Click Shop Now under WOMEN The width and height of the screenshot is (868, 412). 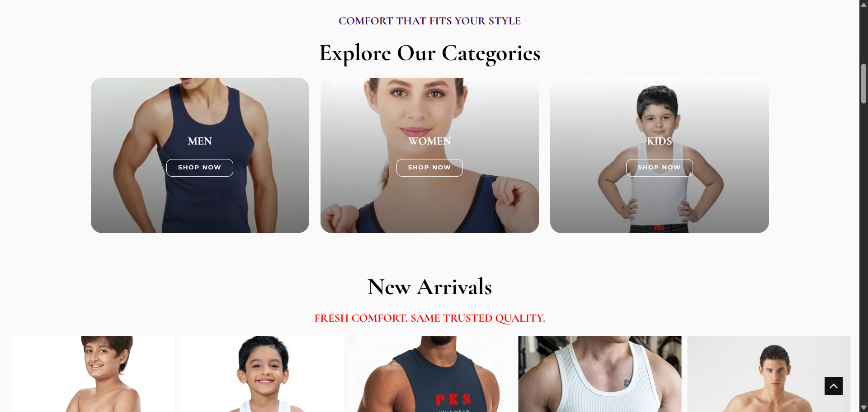click(x=429, y=168)
